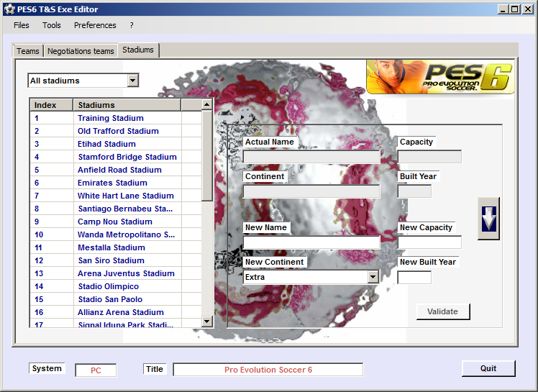Click the Pro Evolution Soccer 6 title field
The image size is (538, 392).
point(268,370)
